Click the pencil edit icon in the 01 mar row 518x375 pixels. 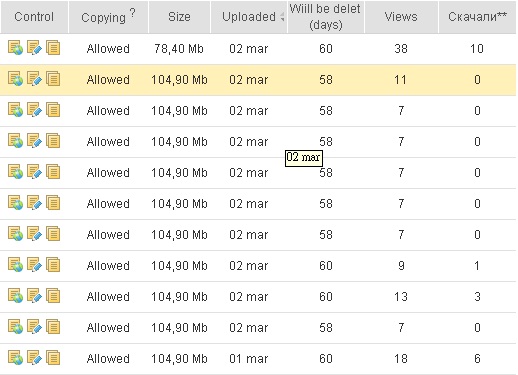[x=34, y=358]
